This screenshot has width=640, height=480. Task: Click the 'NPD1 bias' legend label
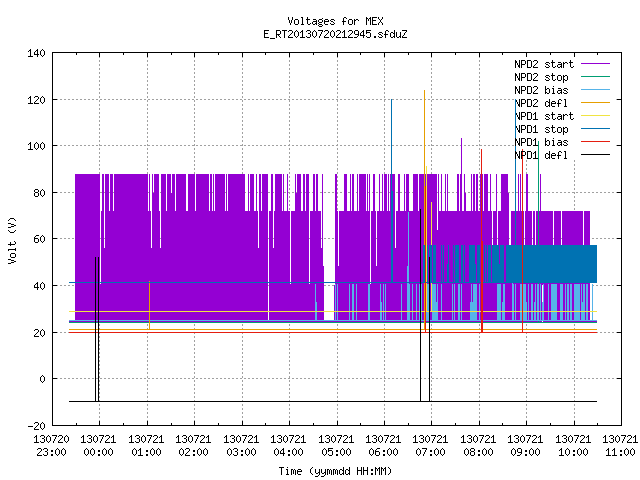pos(541,142)
